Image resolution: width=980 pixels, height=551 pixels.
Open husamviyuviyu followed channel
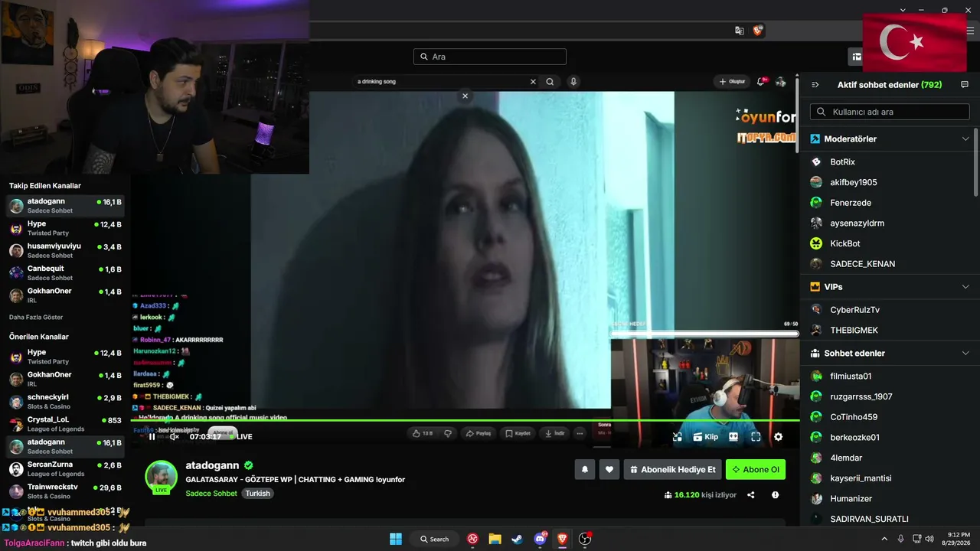coord(66,250)
